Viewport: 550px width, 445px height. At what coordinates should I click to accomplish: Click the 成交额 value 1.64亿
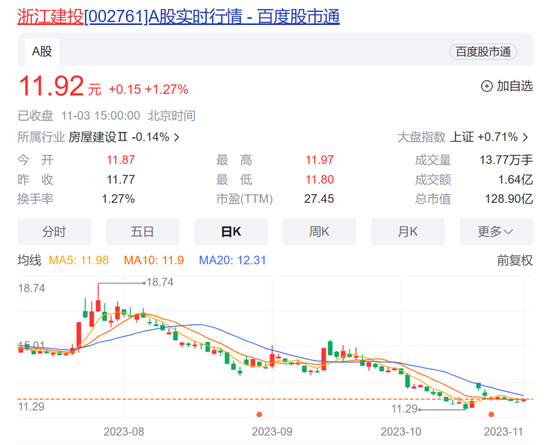516,180
